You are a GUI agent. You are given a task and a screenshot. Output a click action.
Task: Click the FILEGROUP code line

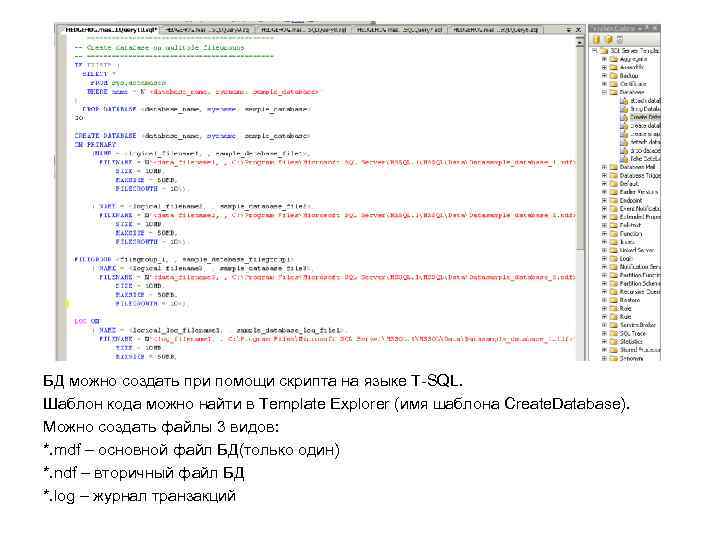(184, 260)
